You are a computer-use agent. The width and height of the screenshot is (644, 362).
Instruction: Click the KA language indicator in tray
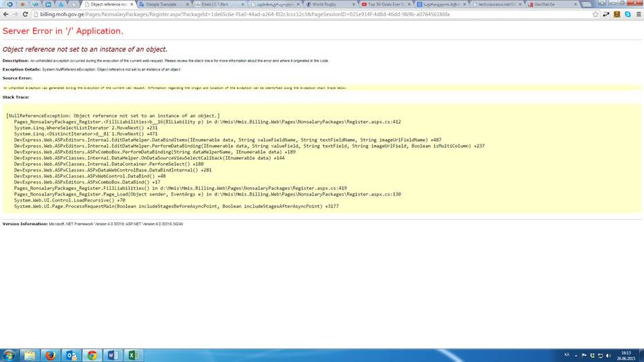click(x=567, y=354)
